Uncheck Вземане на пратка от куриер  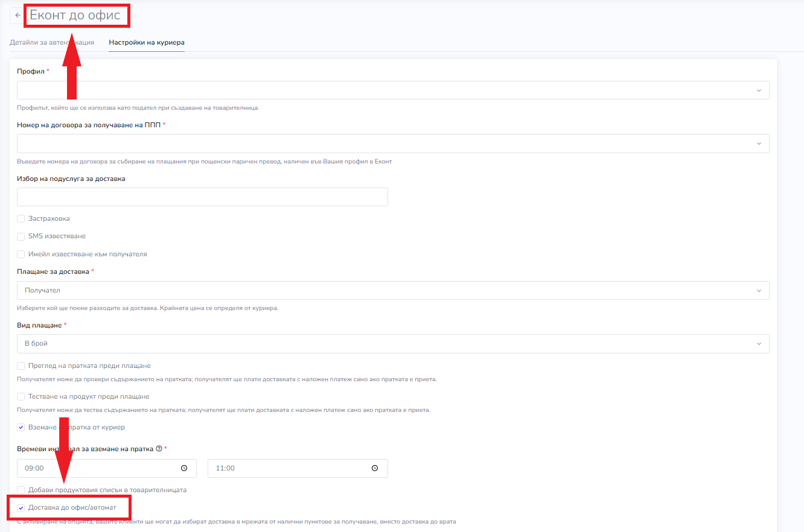coord(21,428)
